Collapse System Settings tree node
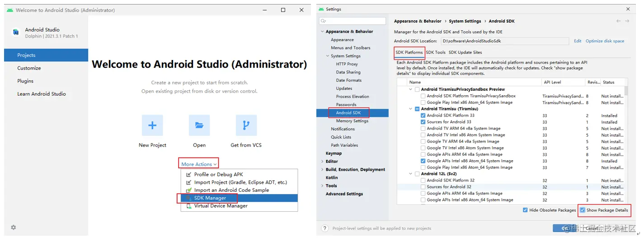The width and height of the screenshot is (644, 241). point(328,56)
